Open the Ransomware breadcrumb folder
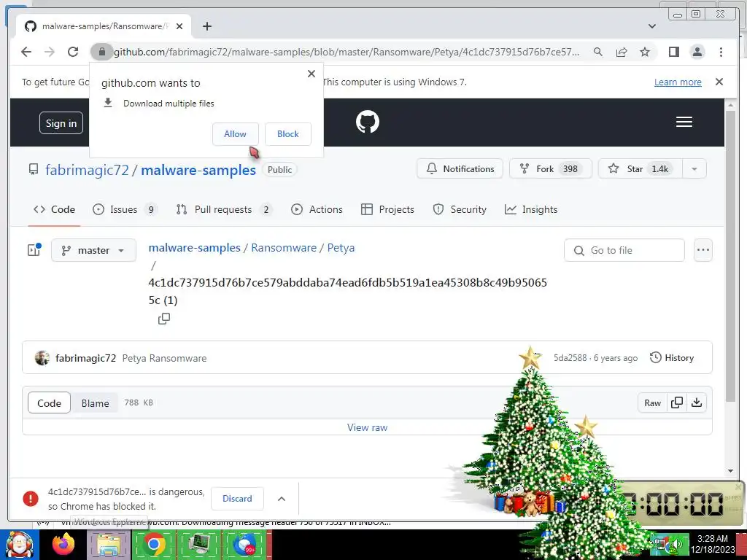Screen dimensions: 747x560 pos(284,248)
